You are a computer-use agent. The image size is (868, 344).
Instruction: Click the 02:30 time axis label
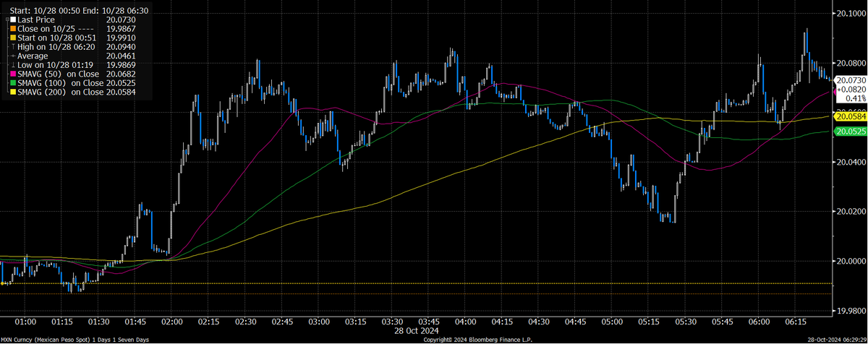pyautogui.click(x=245, y=321)
